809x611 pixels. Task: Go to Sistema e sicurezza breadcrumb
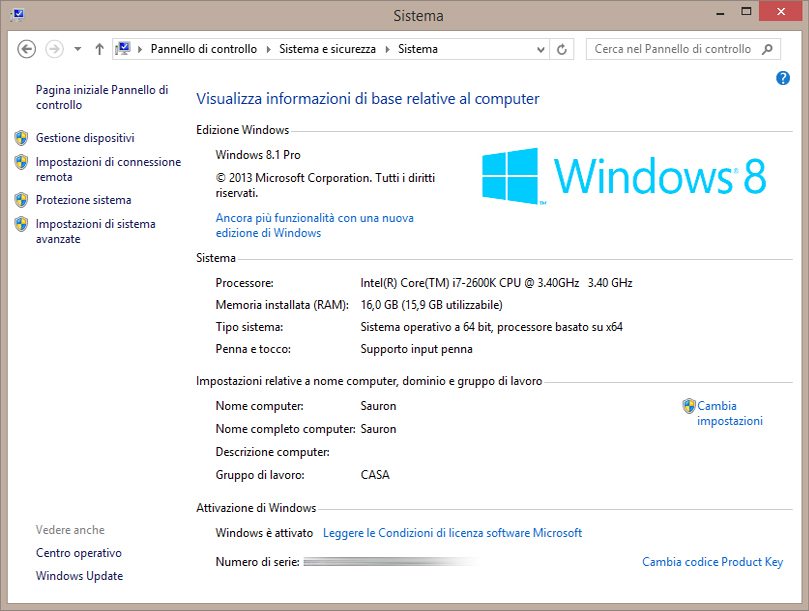(x=327, y=49)
